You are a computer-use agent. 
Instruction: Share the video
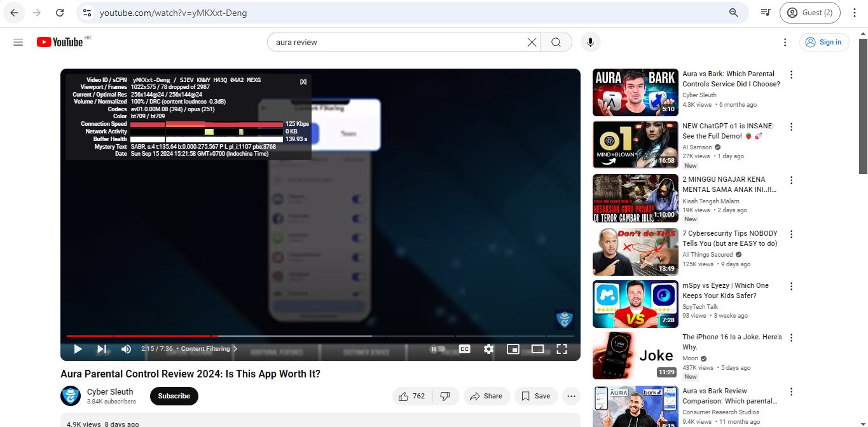click(x=486, y=396)
